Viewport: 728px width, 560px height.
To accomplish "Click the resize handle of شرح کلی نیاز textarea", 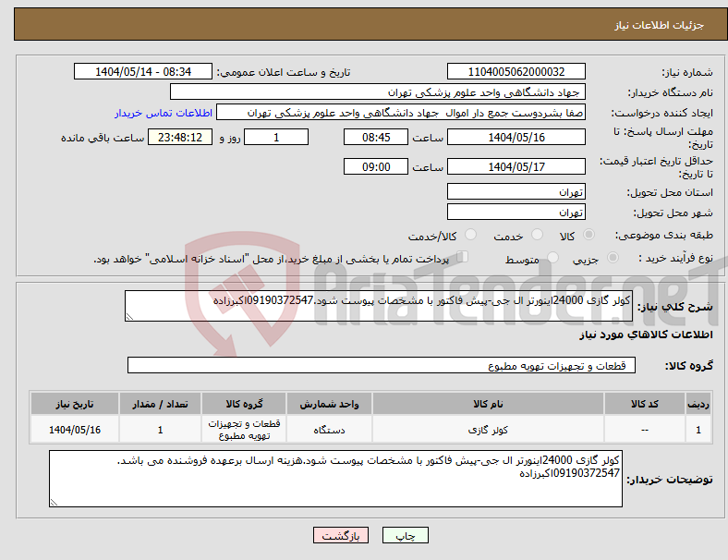I will 129,317.
